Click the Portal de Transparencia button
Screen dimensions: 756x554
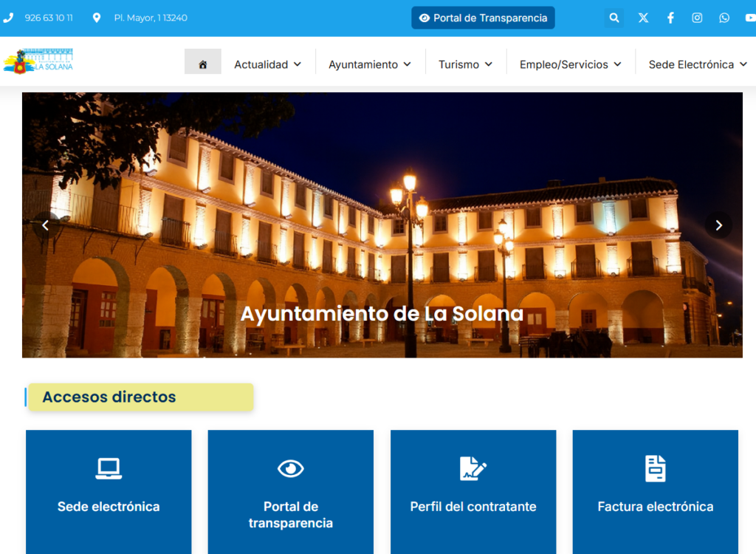[x=483, y=18]
